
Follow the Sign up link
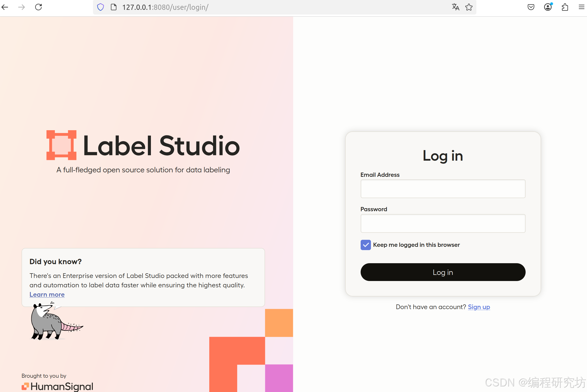point(479,307)
